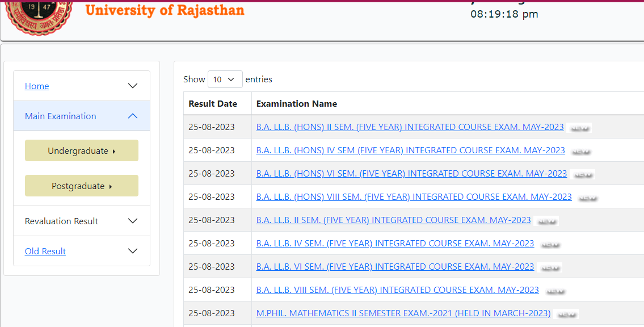Open the Undergraduate results button
The height and width of the screenshot is (327, 644).
82,150
